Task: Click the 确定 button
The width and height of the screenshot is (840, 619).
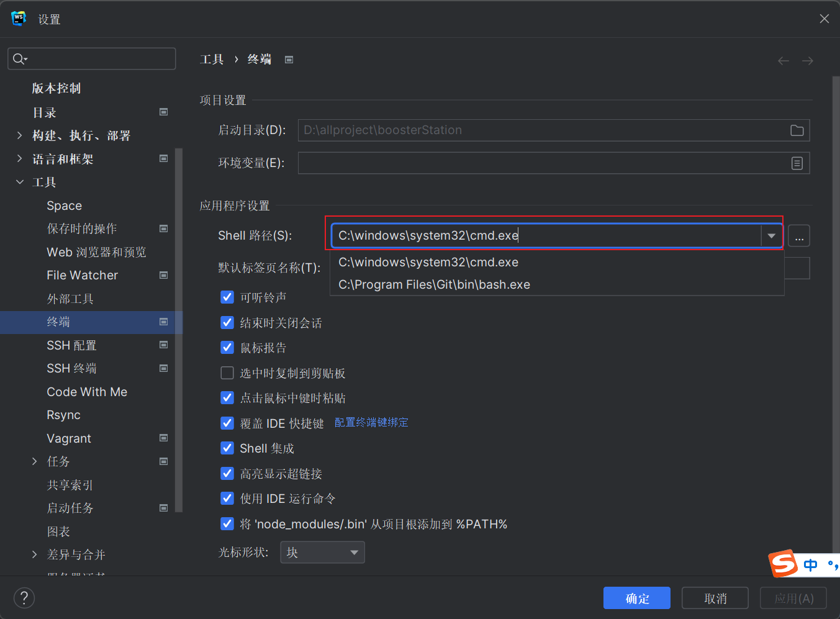Action: pos(636,598)
